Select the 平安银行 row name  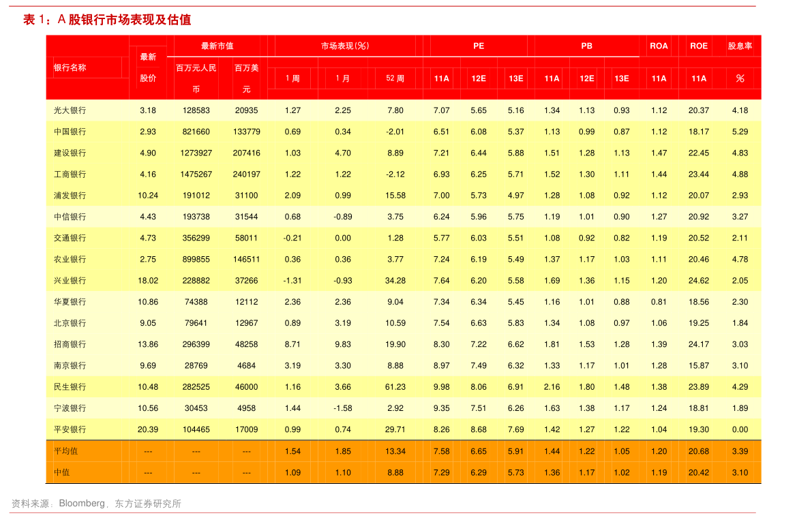pos(70,430)
